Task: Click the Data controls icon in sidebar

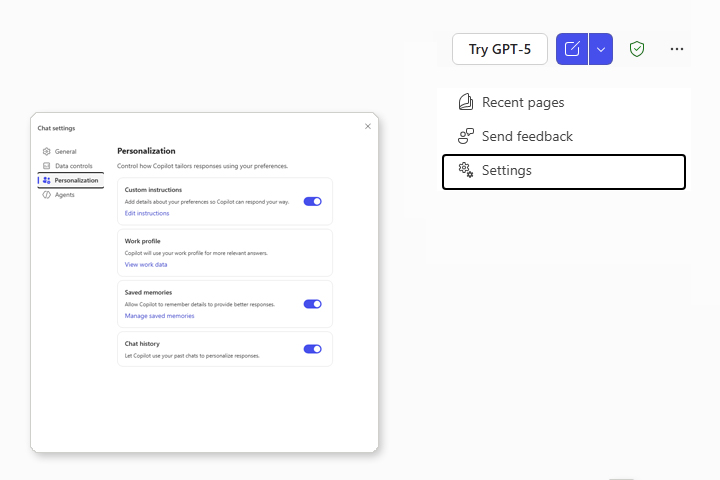Action: pyautogui.click(x=46, y=166)
